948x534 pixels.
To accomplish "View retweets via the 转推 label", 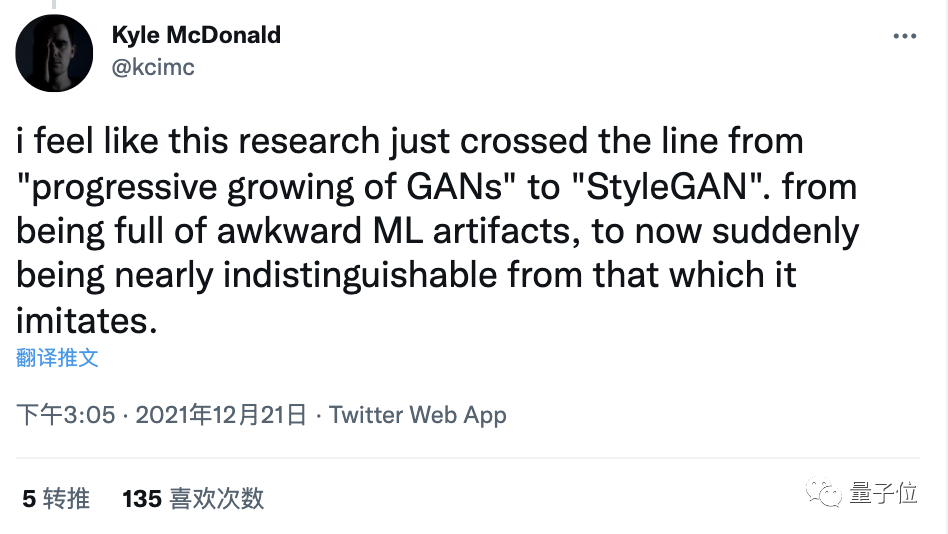I will point(67,497).
